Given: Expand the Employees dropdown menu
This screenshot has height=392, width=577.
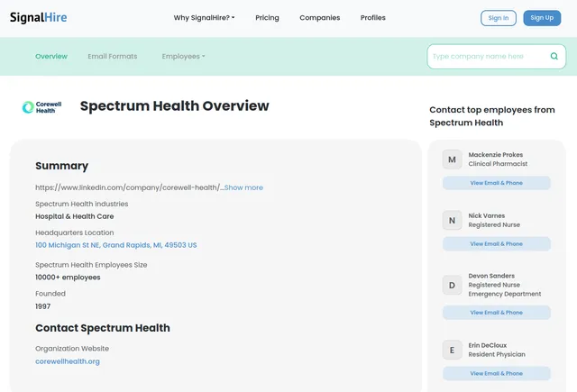Looking at the screenshot, I should pyautogui.click(x=183, y=56).
